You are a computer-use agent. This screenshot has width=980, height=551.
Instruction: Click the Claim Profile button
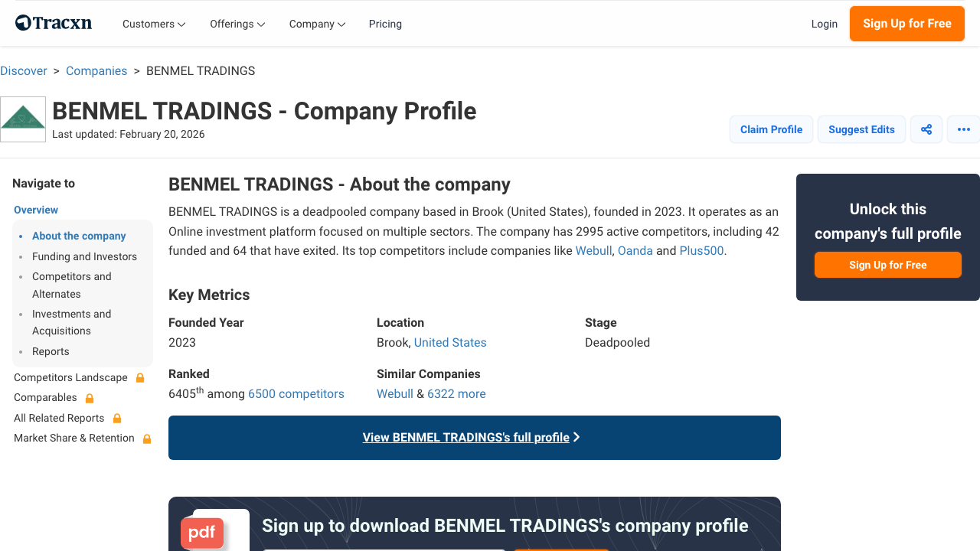771,129
